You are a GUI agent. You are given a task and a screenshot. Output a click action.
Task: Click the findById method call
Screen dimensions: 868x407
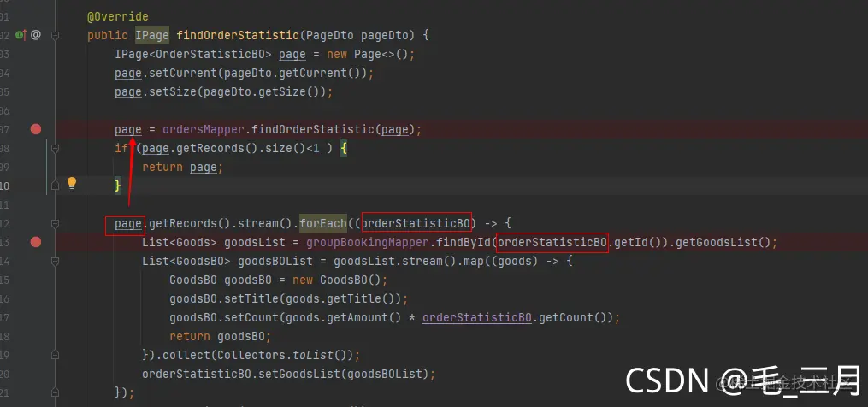coord(464,243)
